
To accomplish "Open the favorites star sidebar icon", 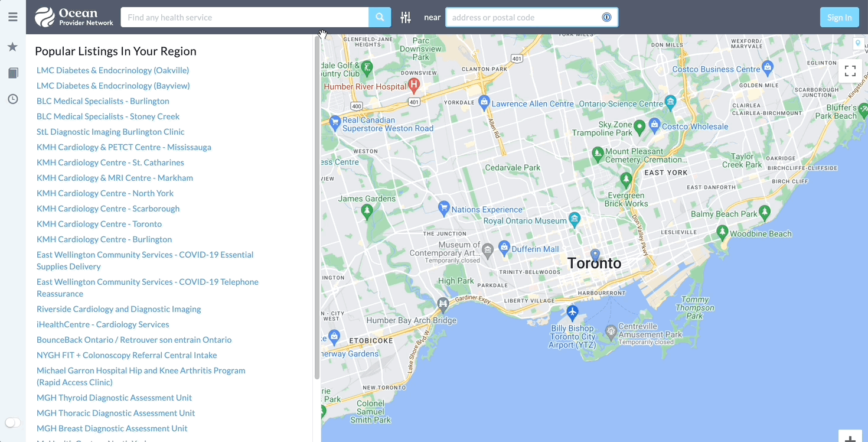I will pos(12,47).
